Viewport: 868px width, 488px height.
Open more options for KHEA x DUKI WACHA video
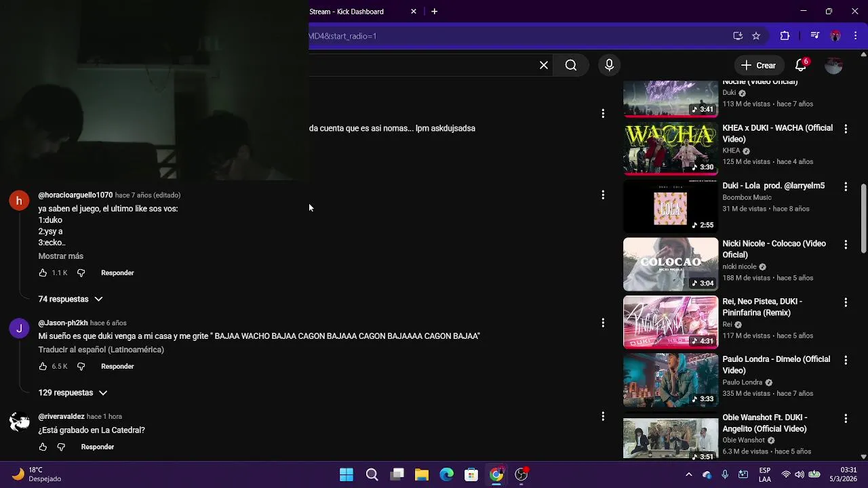tap(846, 128)
